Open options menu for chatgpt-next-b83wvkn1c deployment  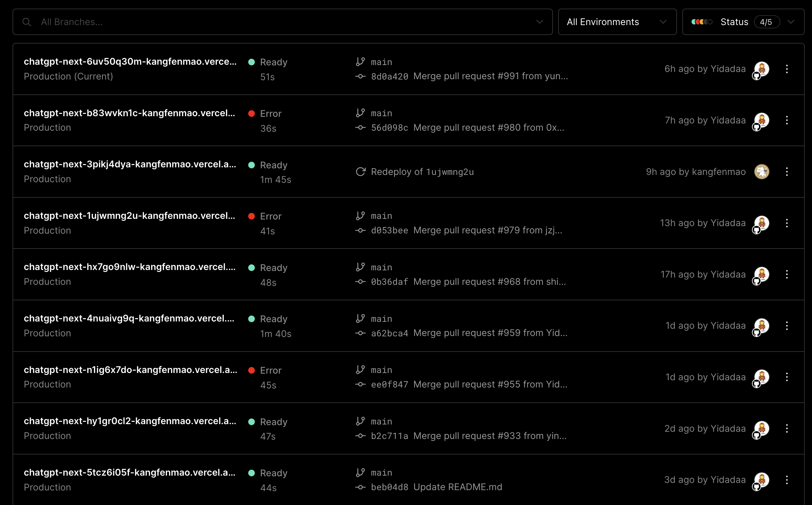point(787,120)
